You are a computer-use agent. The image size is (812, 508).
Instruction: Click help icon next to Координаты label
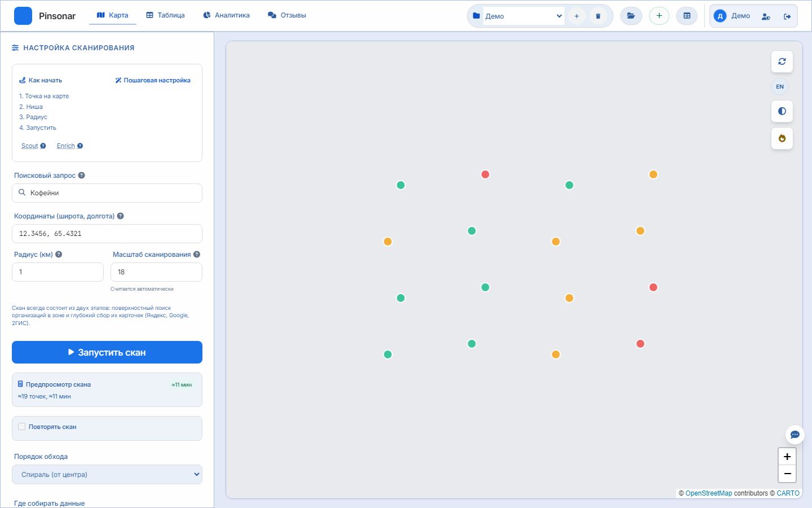tap(120, 216)
